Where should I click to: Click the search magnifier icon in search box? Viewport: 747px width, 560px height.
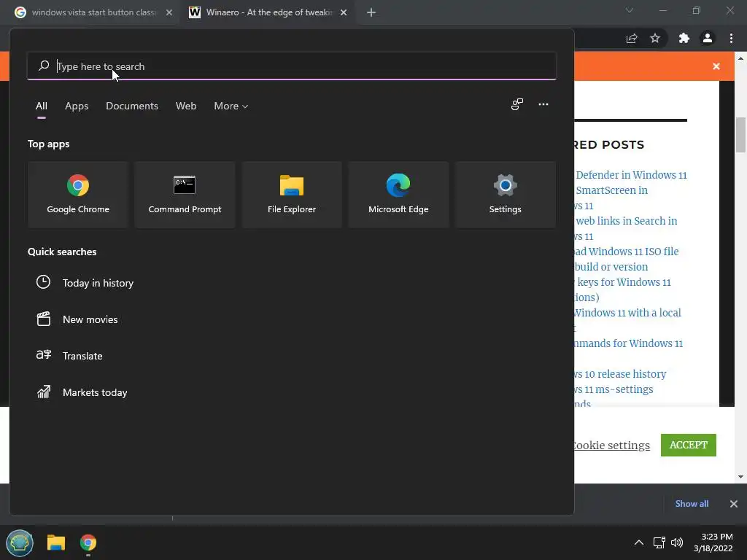(x=44, y=66)
